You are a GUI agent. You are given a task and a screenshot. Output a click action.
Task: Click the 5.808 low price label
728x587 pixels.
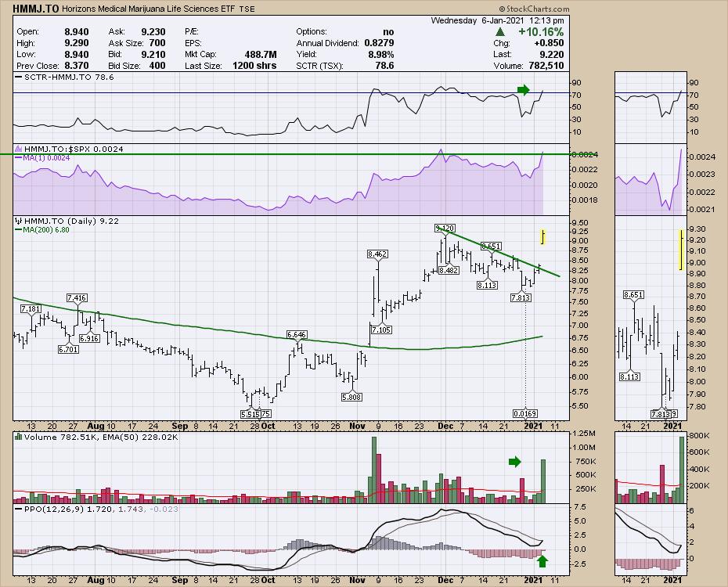[351, 397]
